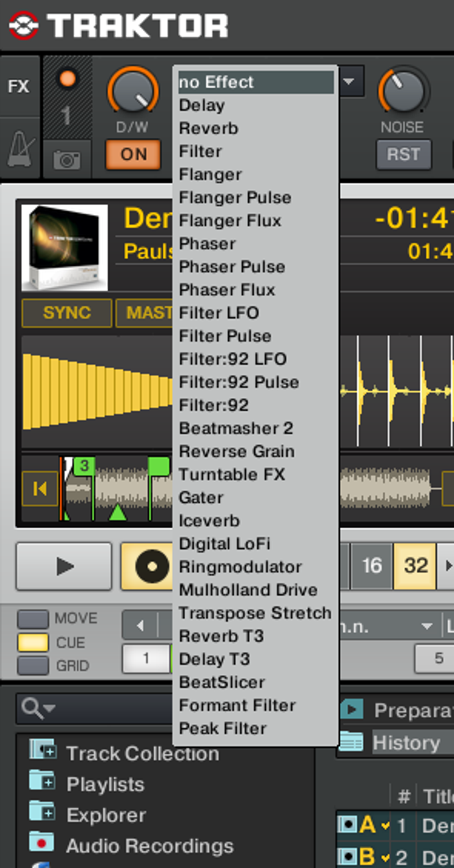Toggle the FX unit ON button

[x=133, y=155]
